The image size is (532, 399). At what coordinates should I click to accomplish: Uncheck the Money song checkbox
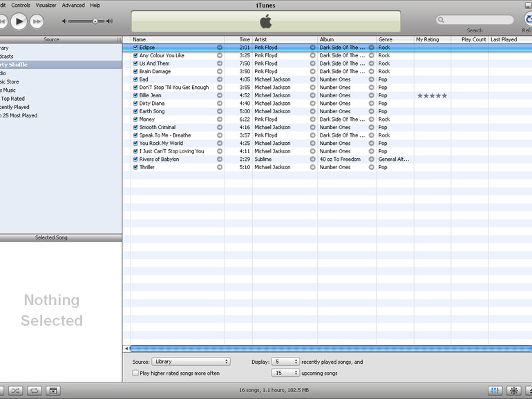click(x=135, y=119)
